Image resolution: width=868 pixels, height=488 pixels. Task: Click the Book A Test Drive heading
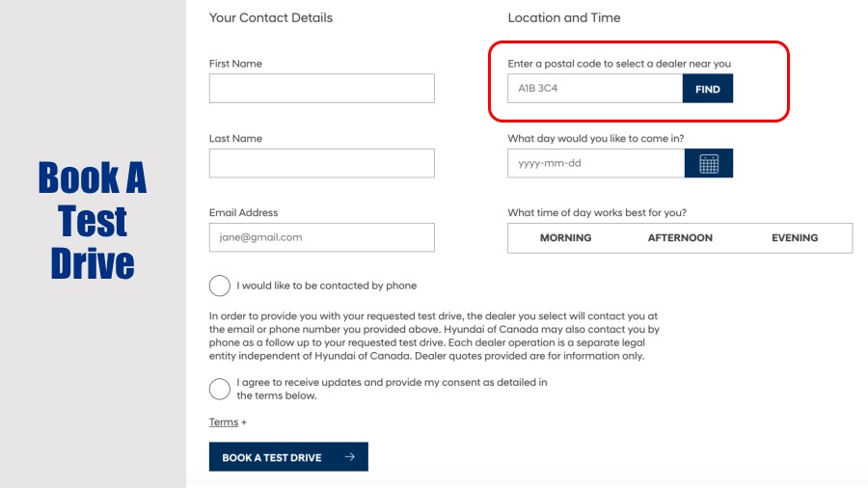coord(93,220)
